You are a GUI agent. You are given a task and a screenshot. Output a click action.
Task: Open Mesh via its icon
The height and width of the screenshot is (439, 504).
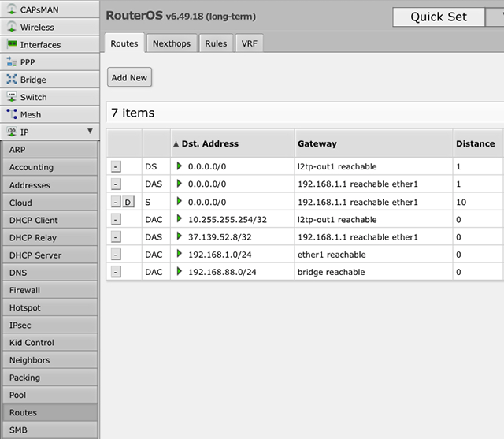(x=12, y=114)
